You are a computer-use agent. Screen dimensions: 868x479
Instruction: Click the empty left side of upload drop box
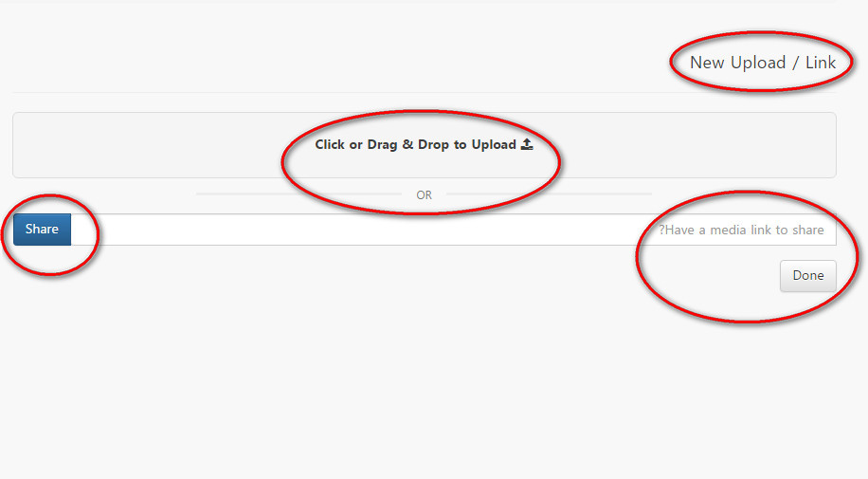click(x=155, y=145)
